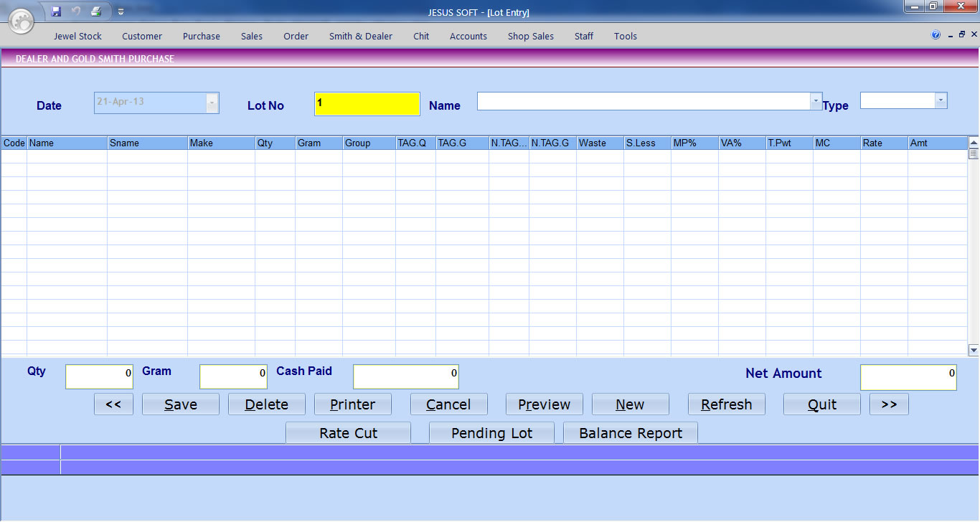Click the Rate Cut button
The image size is (980, 522).
coord(348,433)
